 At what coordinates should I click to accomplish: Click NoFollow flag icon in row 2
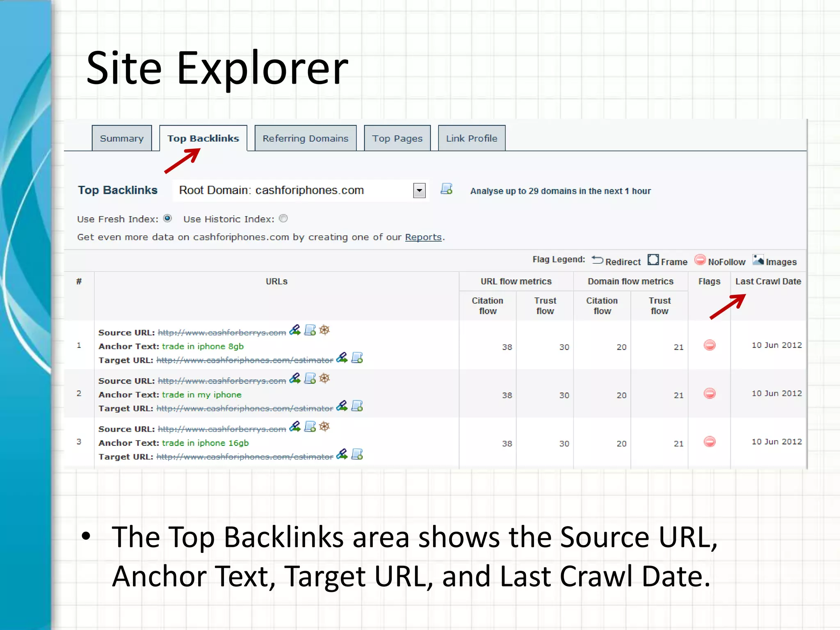710,394
